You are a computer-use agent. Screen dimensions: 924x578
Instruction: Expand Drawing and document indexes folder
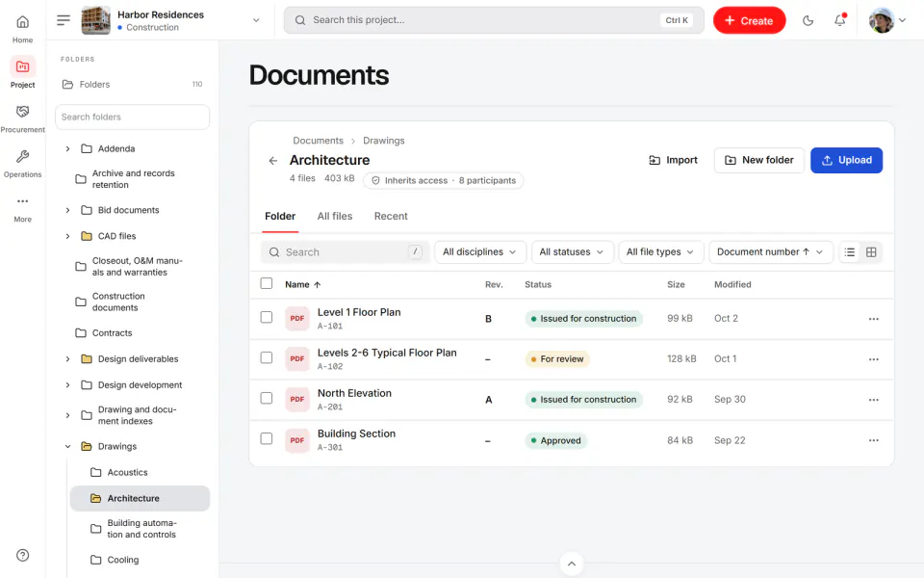click(67, 415)
